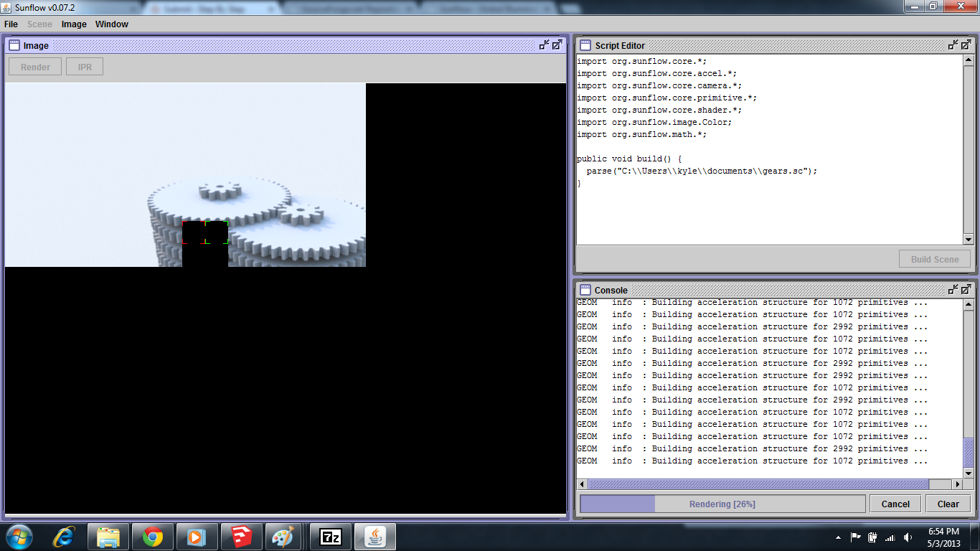The width and height of the screenshot is (980, 551).
Task: Open Paint from the taskbar
Action: (x=286, y=537)
